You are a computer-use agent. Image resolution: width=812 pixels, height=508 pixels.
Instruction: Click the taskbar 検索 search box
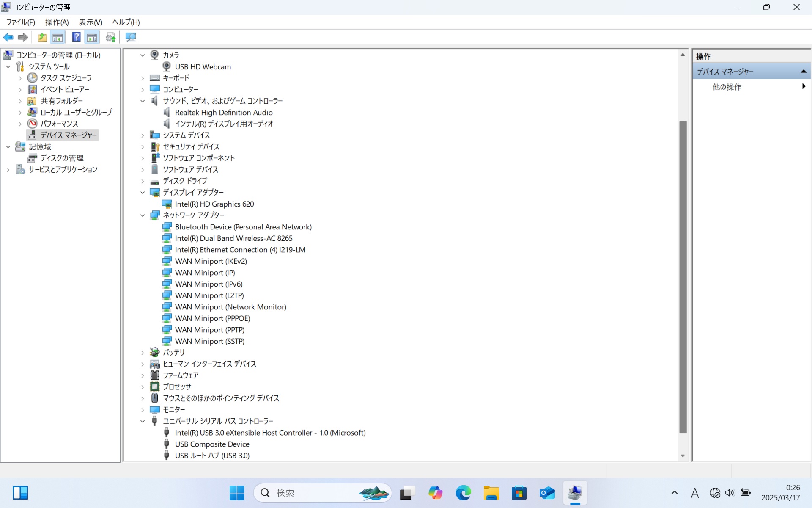pos(322,493)
